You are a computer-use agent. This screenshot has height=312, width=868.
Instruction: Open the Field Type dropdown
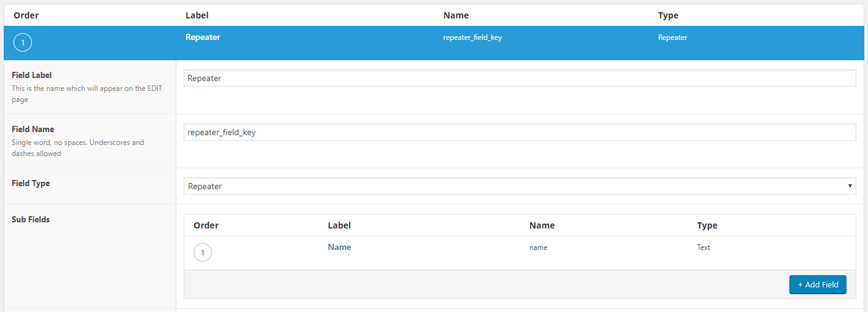click(519, 186)
